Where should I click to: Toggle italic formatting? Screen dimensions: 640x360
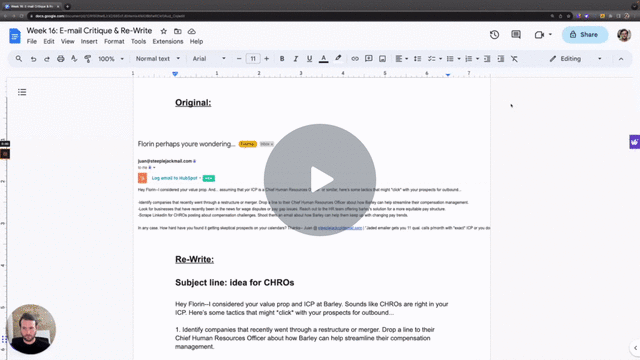pyautogui.click(x=296, y=59)
